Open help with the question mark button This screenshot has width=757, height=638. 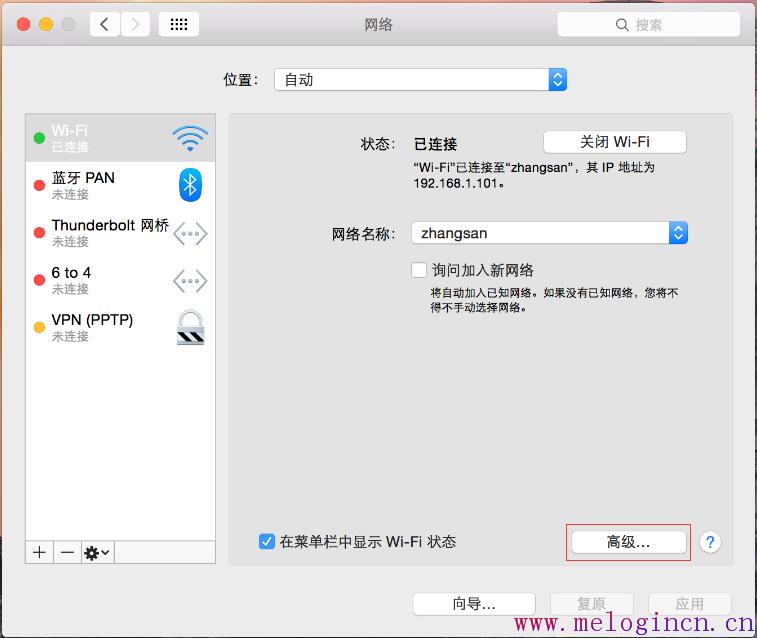point(710,542)
